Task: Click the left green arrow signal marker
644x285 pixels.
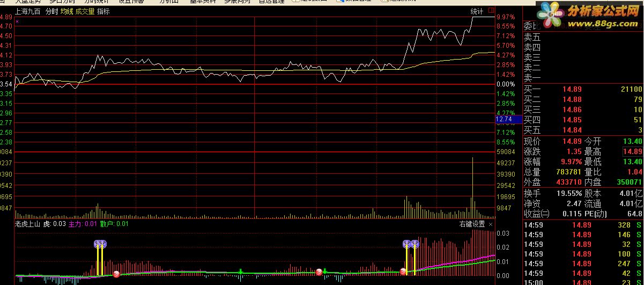Action: click(240, 271)
